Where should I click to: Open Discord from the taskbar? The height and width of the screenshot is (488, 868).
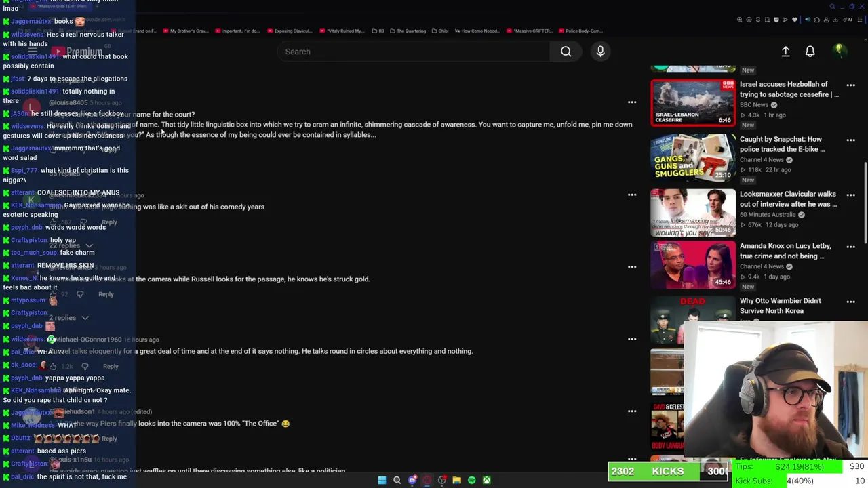(x=412, y=480)
